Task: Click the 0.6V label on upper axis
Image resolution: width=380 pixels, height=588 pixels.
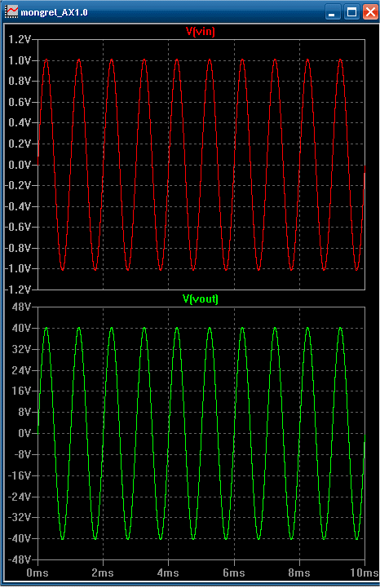Action: pos(20,102)
